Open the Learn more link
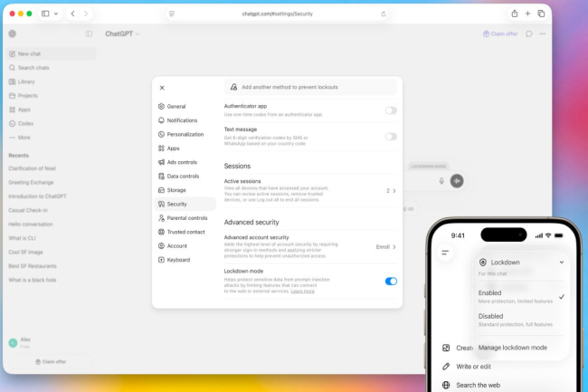This screenshot has height=392, width=588. [303, 292]
